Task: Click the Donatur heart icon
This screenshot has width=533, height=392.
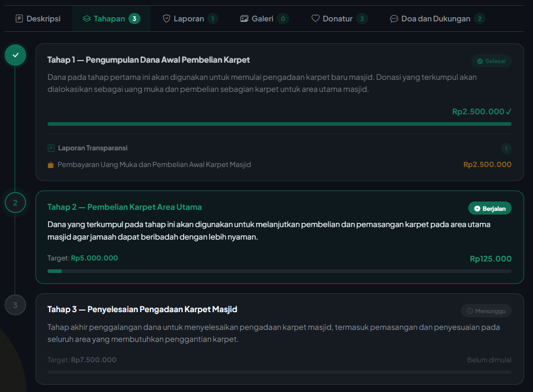Action: click(315, 18)
